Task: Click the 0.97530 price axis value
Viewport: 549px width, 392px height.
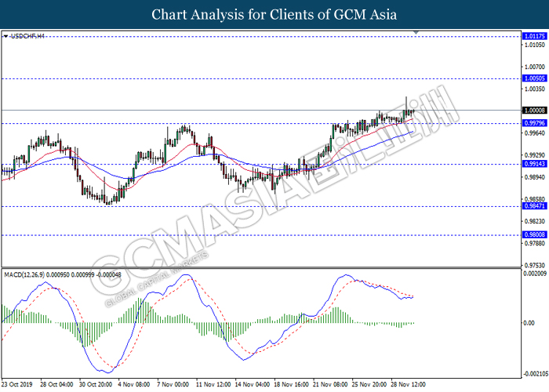Action: pos(535,265)
